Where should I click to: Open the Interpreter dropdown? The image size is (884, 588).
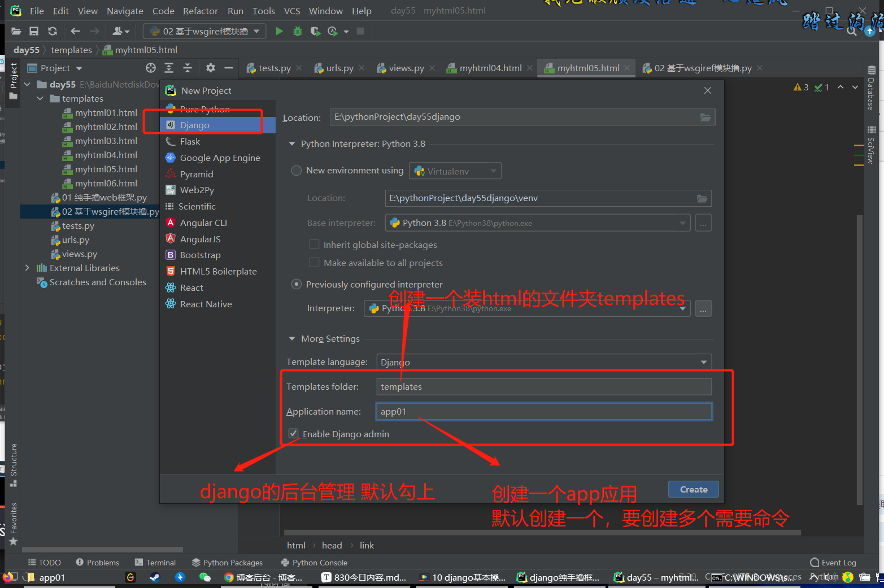tap(527, 308)
